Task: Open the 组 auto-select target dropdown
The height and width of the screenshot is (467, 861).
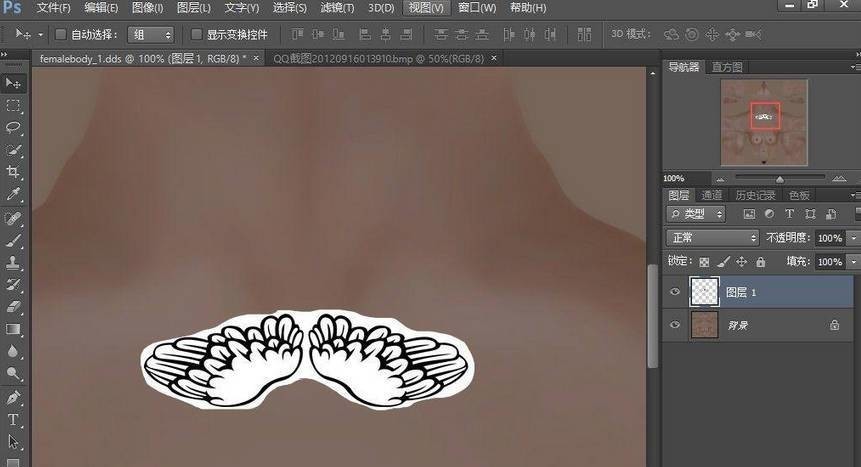Action: point(151,34)
